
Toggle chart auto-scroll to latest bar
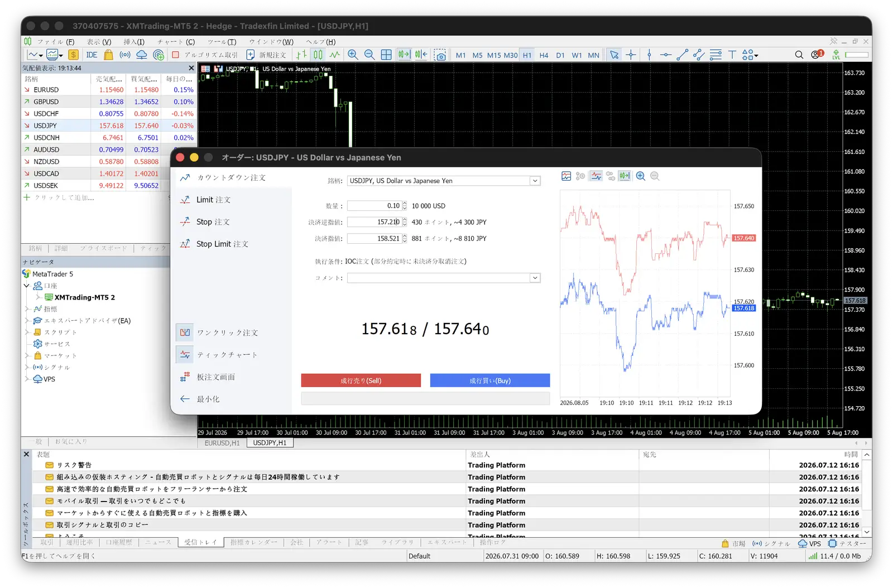[404, 55]
